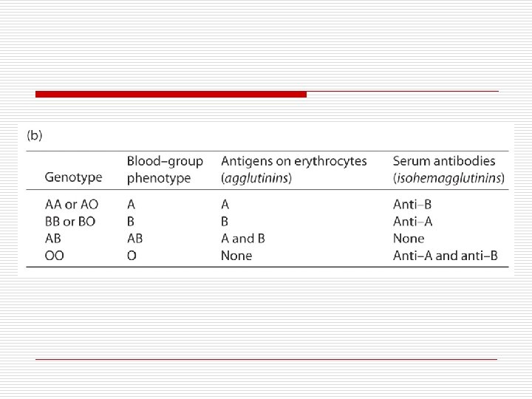Click the AA or AO genotype cell

pyautogui.click(x=71, y=204)
